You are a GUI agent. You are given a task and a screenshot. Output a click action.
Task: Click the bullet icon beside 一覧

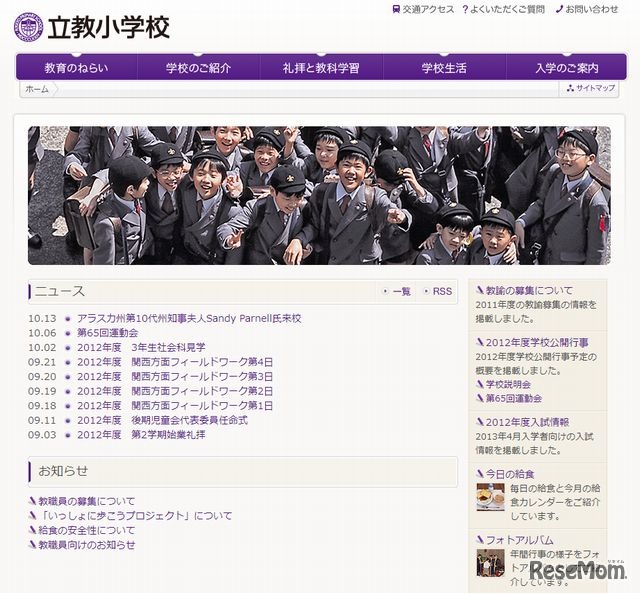coord(385,291)
